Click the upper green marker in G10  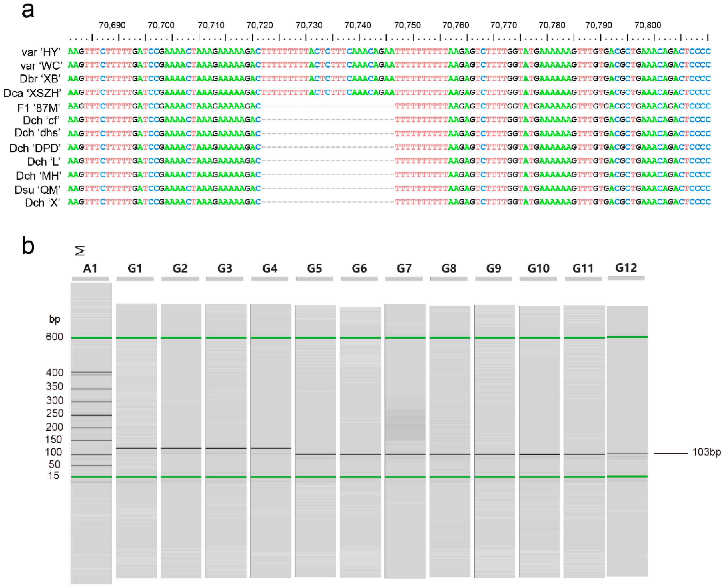coord(539,338)
